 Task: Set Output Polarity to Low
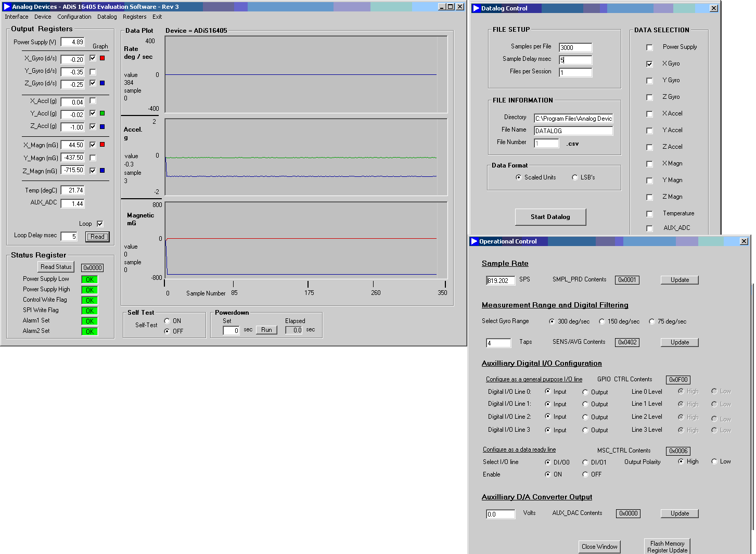pos(714,461)
